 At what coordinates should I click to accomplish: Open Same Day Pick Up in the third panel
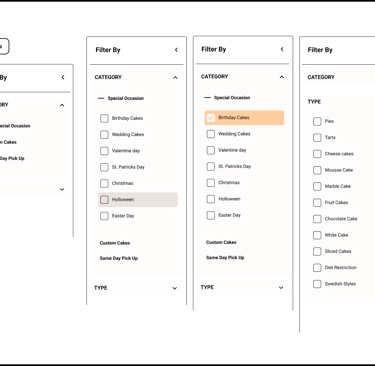tap(225, 258)
